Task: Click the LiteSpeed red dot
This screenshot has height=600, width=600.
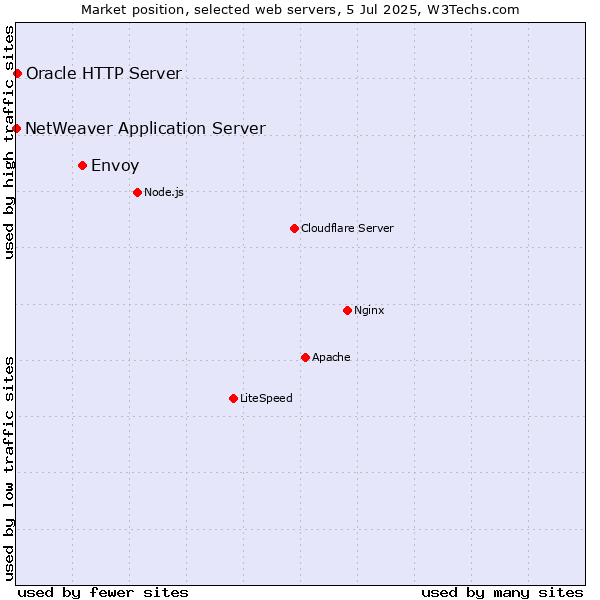Action: 234,399
